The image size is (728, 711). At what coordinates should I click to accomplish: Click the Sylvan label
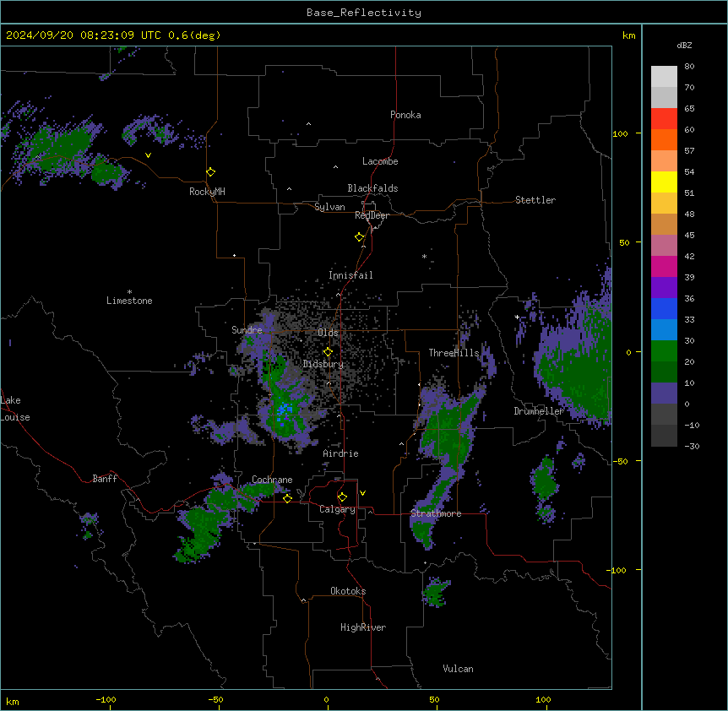click(x=329, y=207)
